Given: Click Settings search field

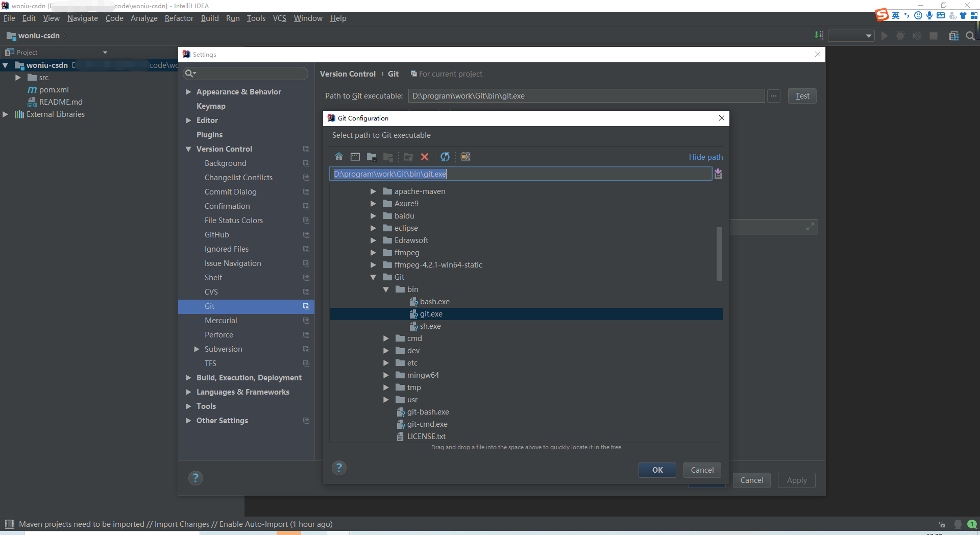Looking at the screenshot, I should tap(246, 74).
